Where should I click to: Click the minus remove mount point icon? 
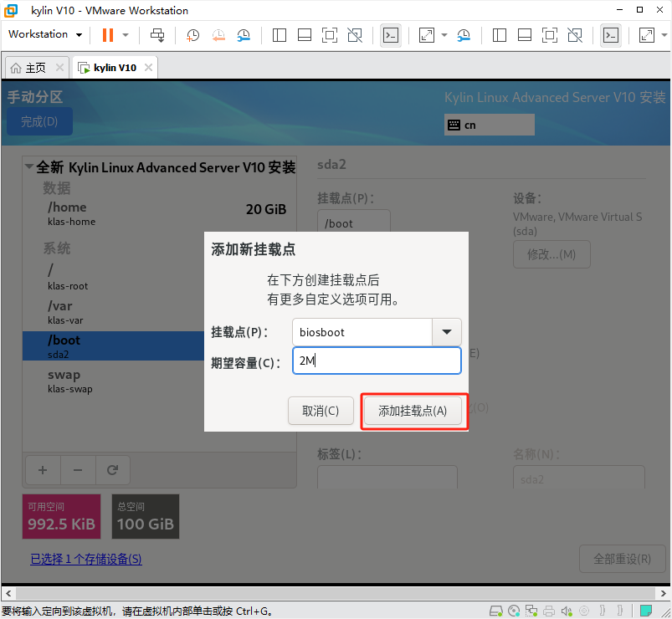pos(78,470)
